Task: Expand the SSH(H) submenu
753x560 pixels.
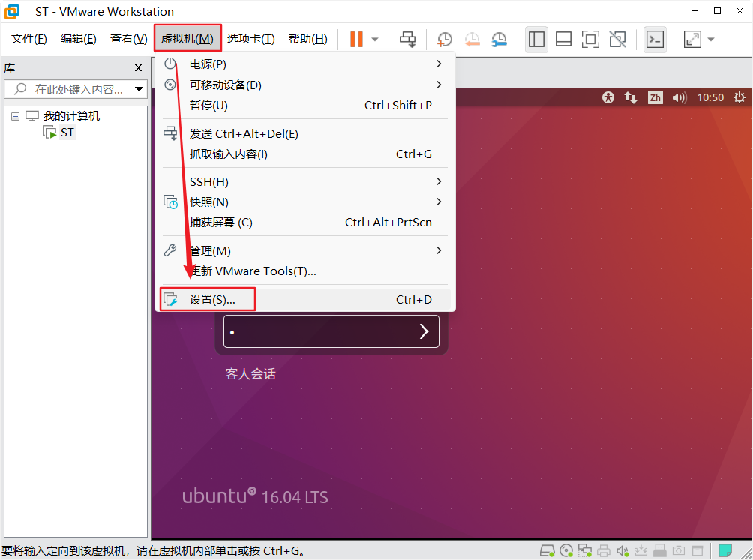Action: pyautogui.click(x=305, y=182)
